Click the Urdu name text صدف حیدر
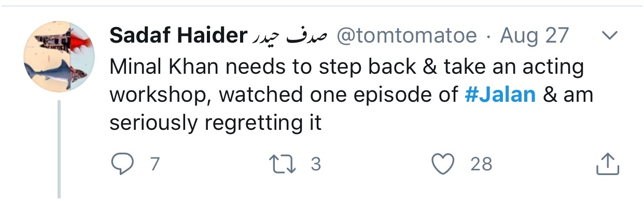The image size is (644, 201). [x=290, y=36]
